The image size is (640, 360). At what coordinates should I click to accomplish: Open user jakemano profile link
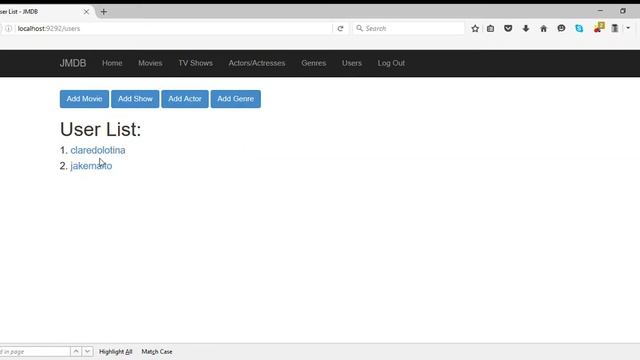[x=91, y=166]
